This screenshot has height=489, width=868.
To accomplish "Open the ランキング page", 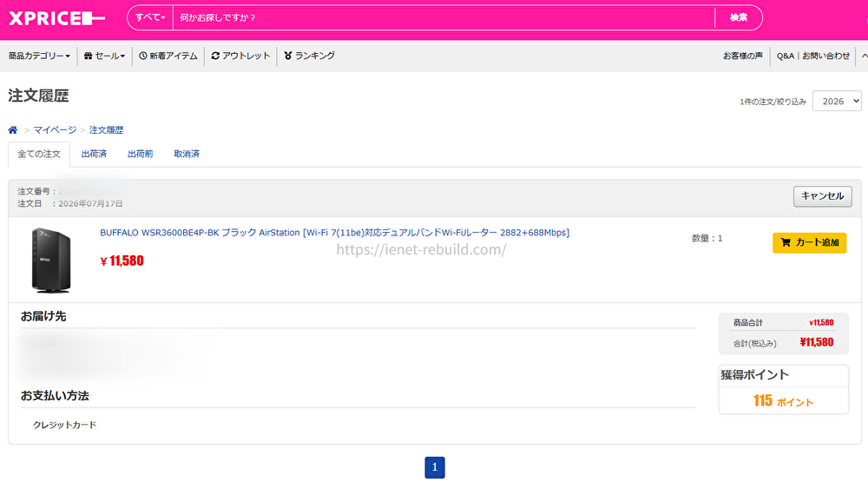I will coord(310,56).
